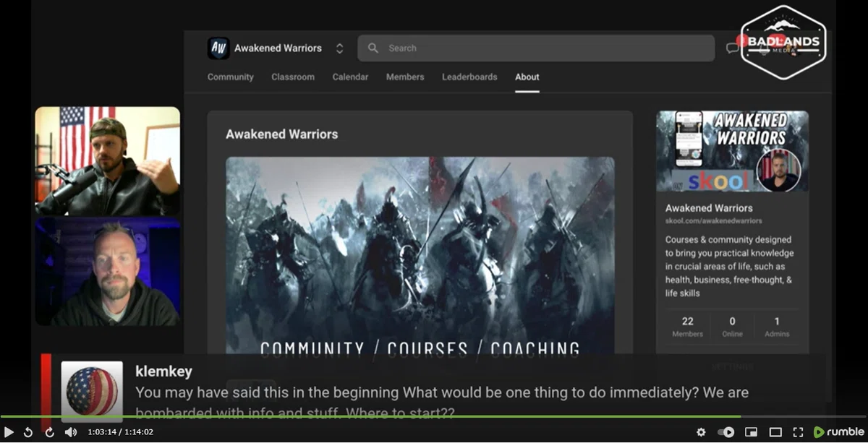Click the warriors banner image
868x443 pixels.
coord(420,255)
